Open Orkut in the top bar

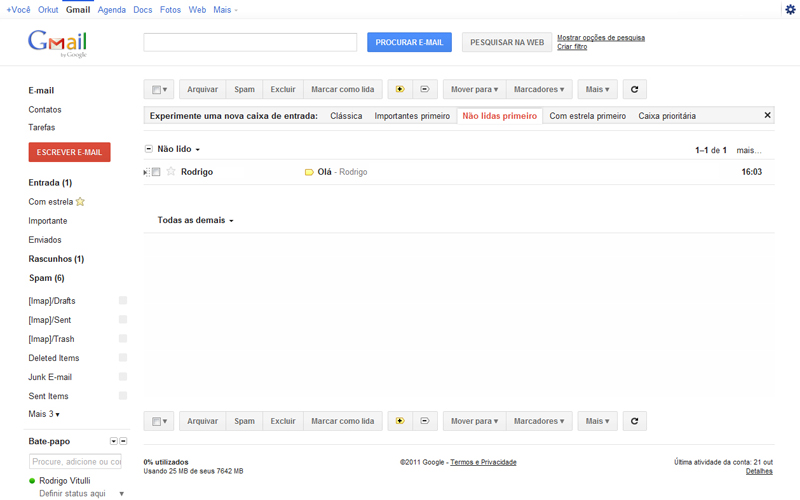pos(48,10)
